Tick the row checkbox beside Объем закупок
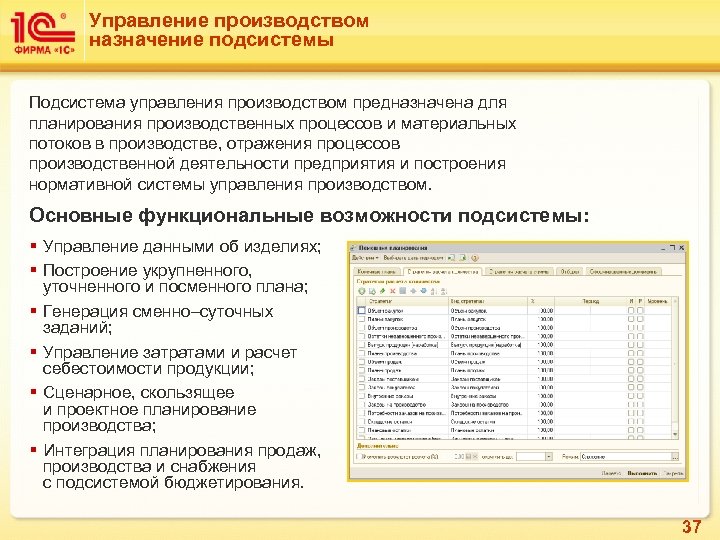 361,310
